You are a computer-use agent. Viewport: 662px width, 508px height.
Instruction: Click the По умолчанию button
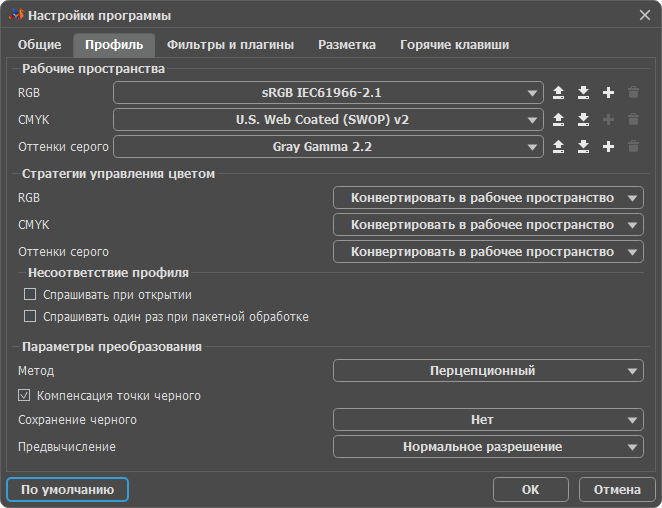click(68, 489)
